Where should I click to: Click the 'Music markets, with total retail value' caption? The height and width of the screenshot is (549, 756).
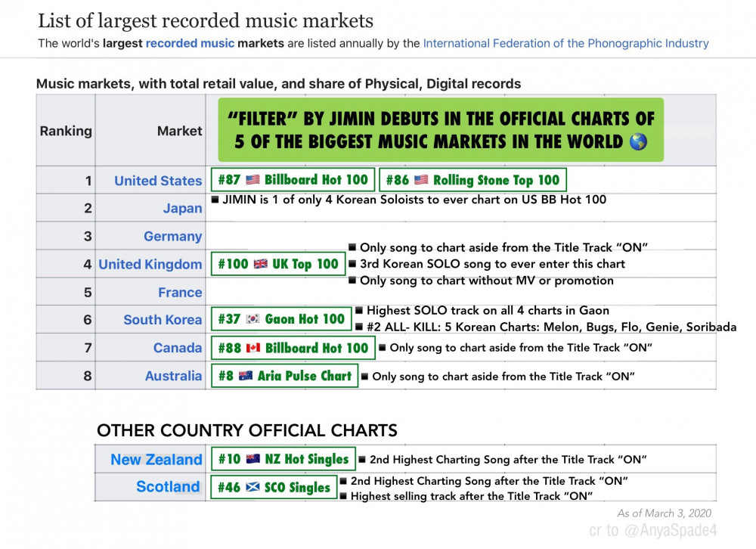(279, 84)
